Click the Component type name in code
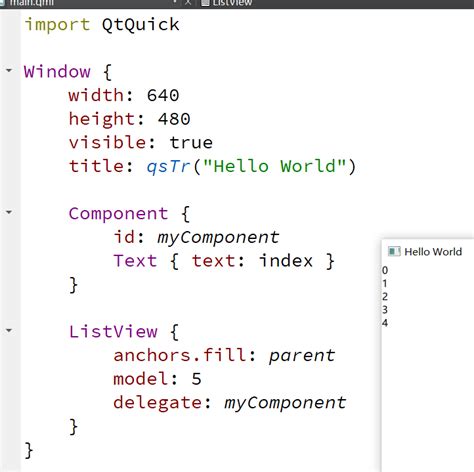 pos(118,214)
